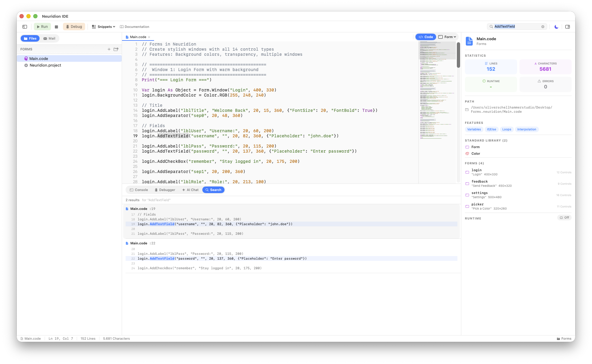
Task: Clear the AddTextField search using the X icon
Action: click(543, 26)
